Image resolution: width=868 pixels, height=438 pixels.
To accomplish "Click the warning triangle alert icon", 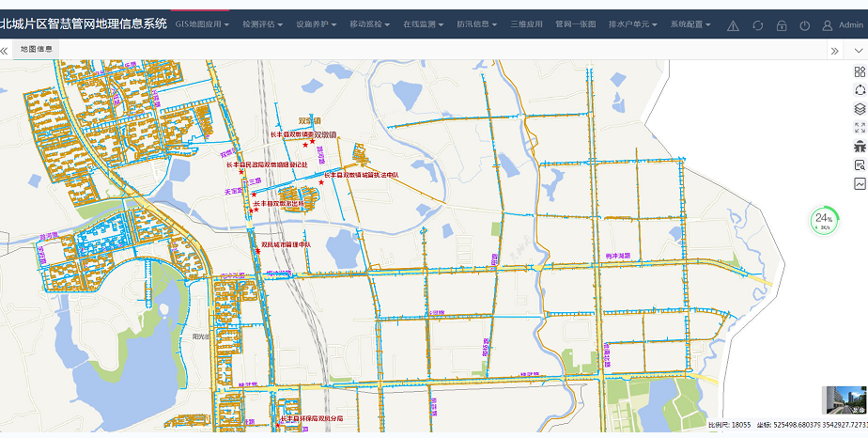I will (733, 25).
